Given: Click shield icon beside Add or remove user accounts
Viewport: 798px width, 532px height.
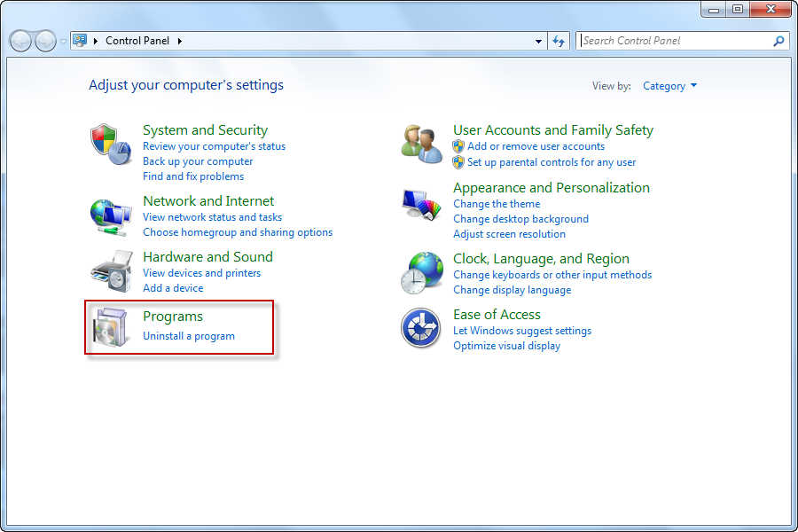Looking at the screenshot, I should click(x=458, y=146).
